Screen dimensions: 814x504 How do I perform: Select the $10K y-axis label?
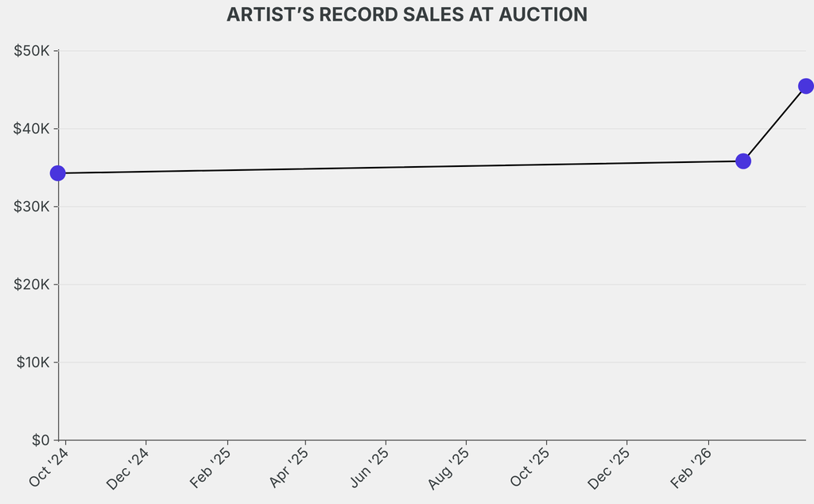[33, 362]
